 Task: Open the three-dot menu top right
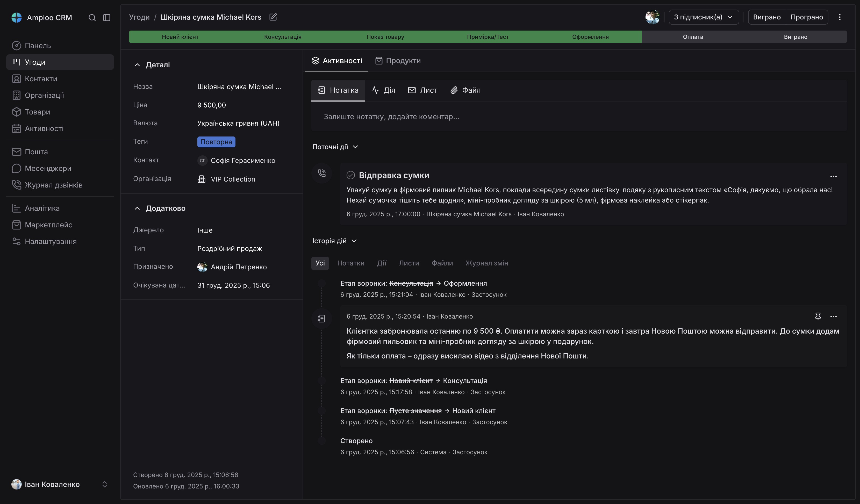click(x=840, y=17)
